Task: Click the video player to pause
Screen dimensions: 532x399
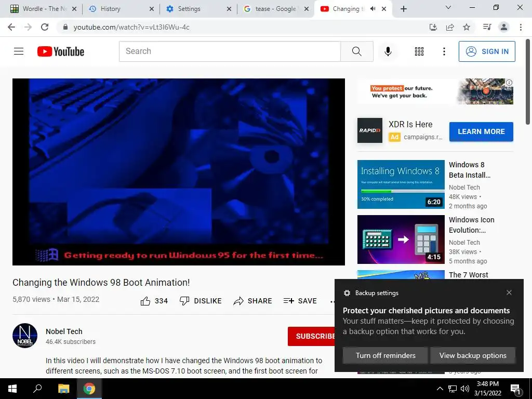Action: [179, 172]
